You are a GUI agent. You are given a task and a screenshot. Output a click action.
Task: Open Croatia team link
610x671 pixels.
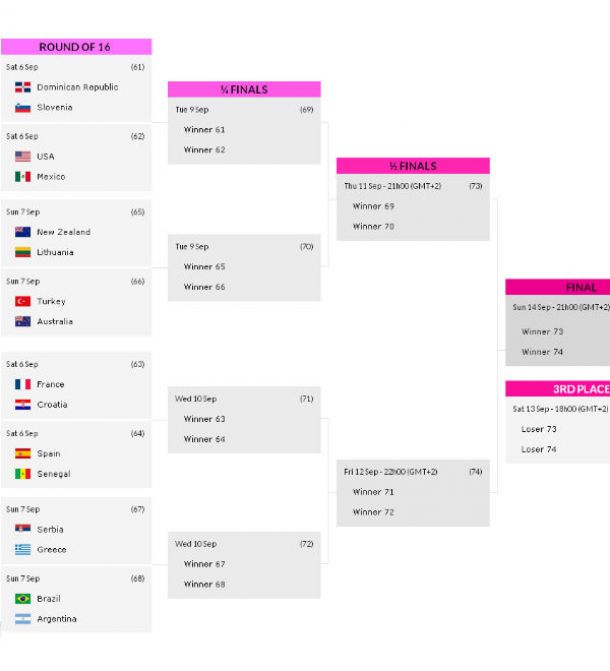pos(52,404)
